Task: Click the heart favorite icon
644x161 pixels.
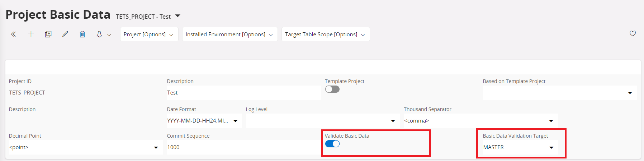Action: (633, 33)
